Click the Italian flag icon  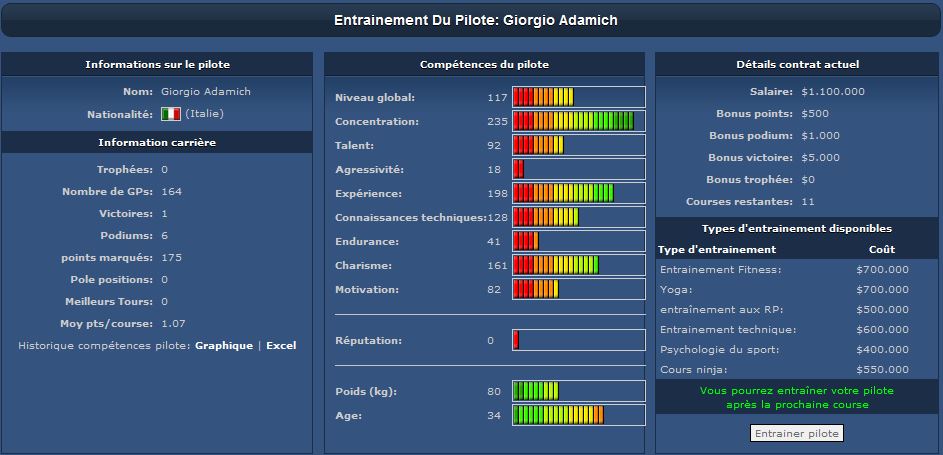coord(171,114)
